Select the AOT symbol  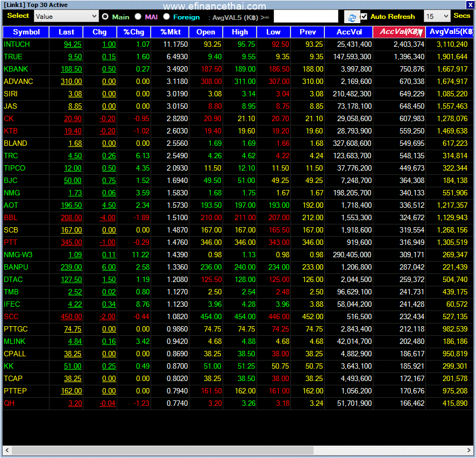tap(11, 205)
